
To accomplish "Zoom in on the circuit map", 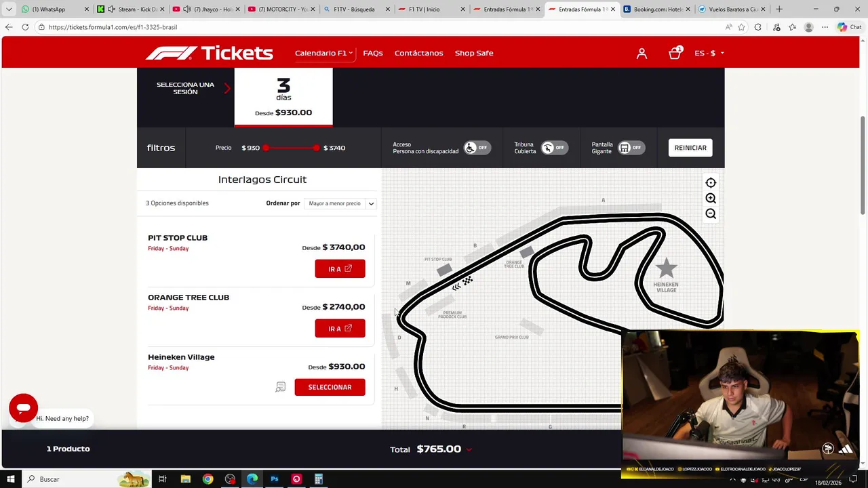I will click(x=711, y=199).
